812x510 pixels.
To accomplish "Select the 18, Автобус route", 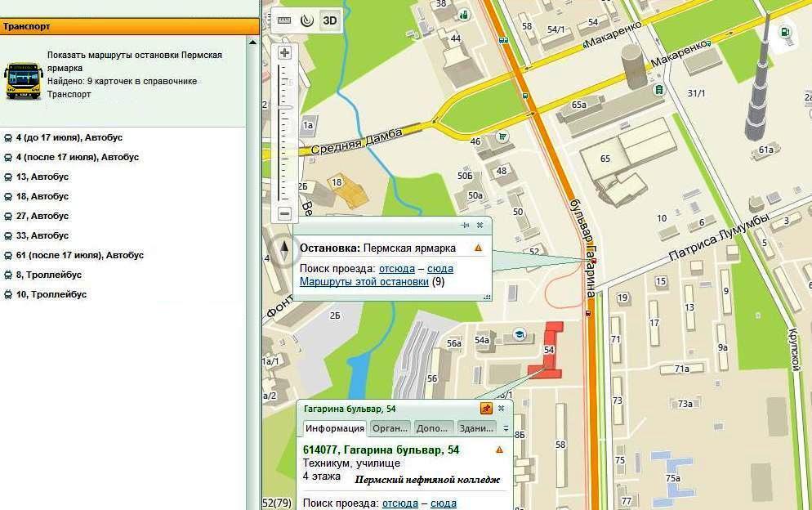I will [x=42, y=196].
